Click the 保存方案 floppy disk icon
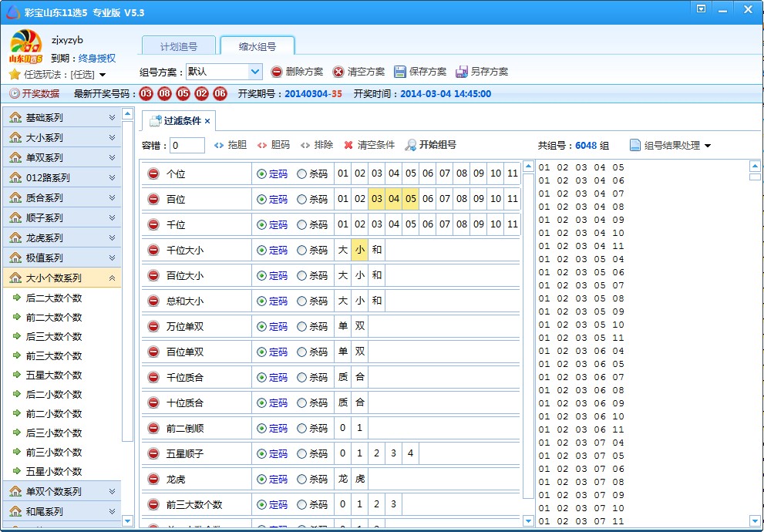Screen dimensions: 764x532 pyautogui.click(x=400, y=72)
